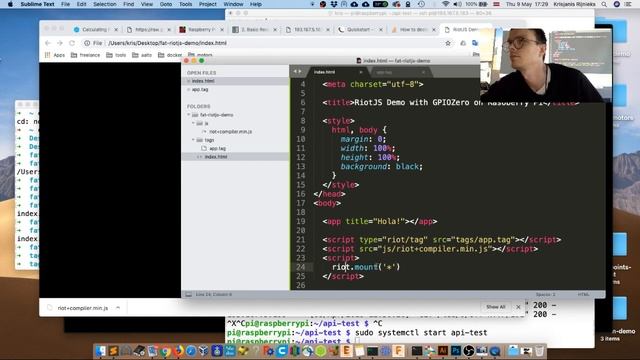This screenshot has width=640, height=360.
Task: Collapse the tags folder in sidebar
Action: click(193, 140)
